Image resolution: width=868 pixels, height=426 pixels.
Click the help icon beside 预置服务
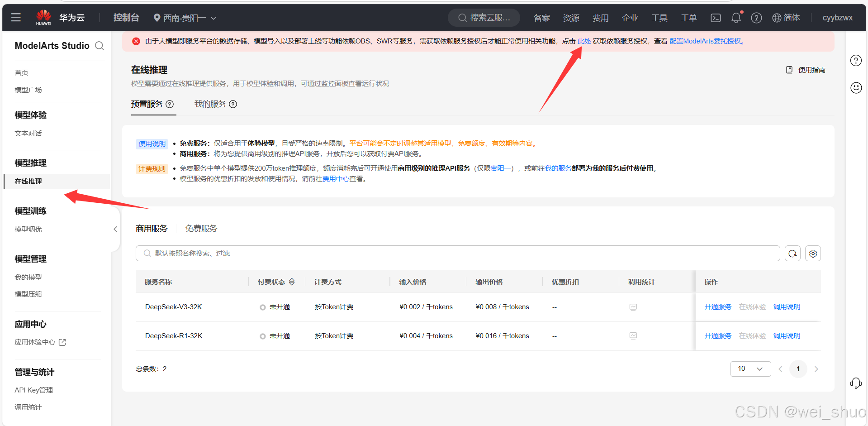[170, 104]
